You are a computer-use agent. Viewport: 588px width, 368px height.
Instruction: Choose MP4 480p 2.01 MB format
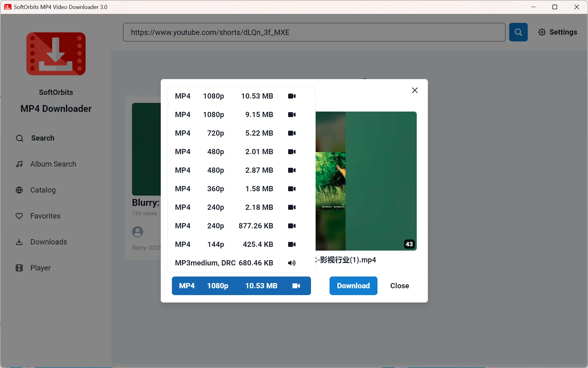click(x=241, y=152)
